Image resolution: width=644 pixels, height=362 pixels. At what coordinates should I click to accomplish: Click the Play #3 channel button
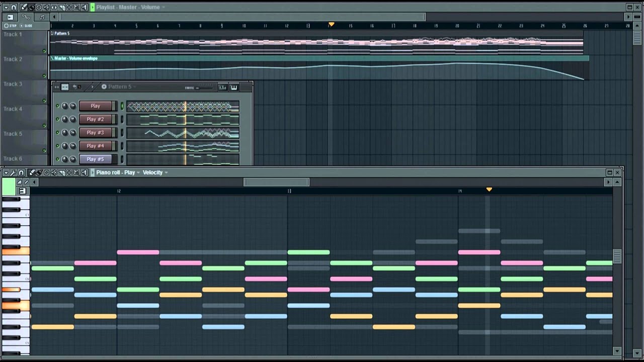click(96, 133)
